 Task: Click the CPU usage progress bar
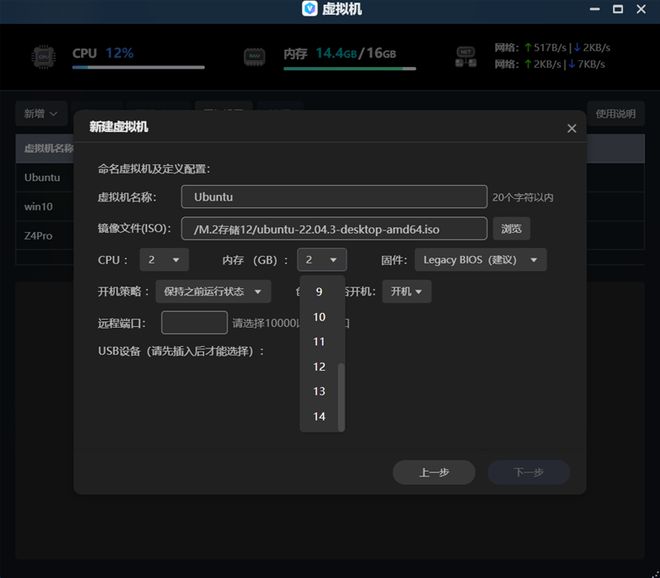(138, 67)
